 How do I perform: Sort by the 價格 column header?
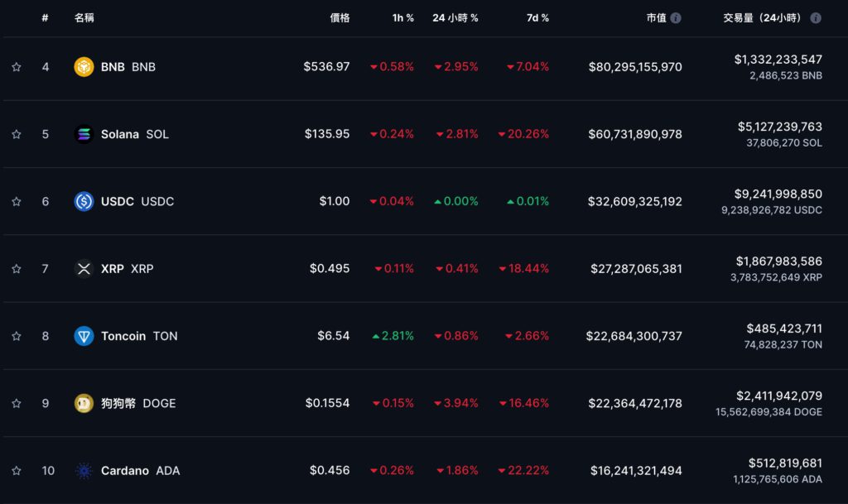pos(340,17)
